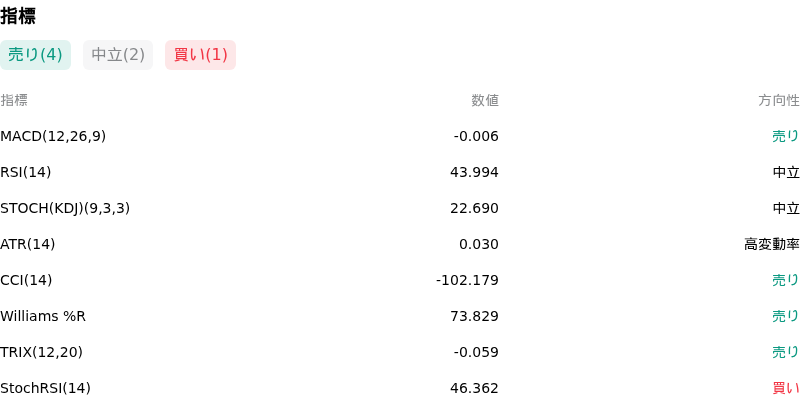Viewport: 800px width, 398px height.
Task: Open the StochRSI(14) indicator row
Action: [x=400, y=386]
